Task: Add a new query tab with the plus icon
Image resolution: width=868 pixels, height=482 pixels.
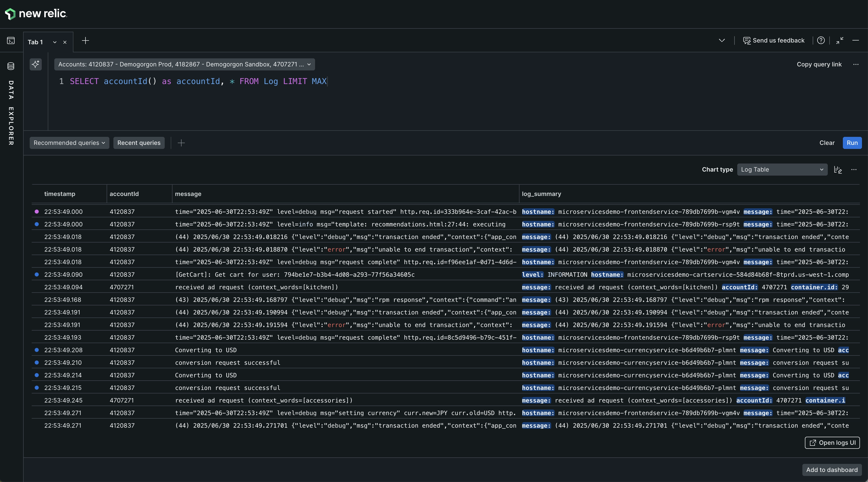Action: [x=85, y=41]
